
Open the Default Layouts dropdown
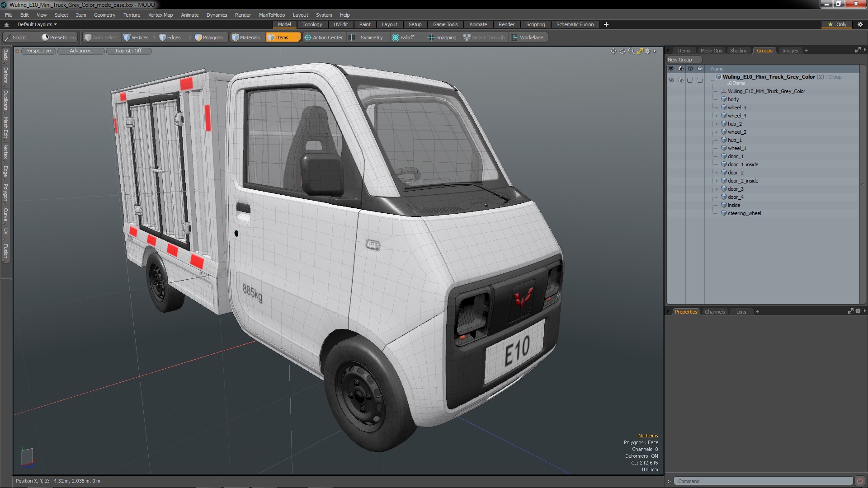coord(37,24)
